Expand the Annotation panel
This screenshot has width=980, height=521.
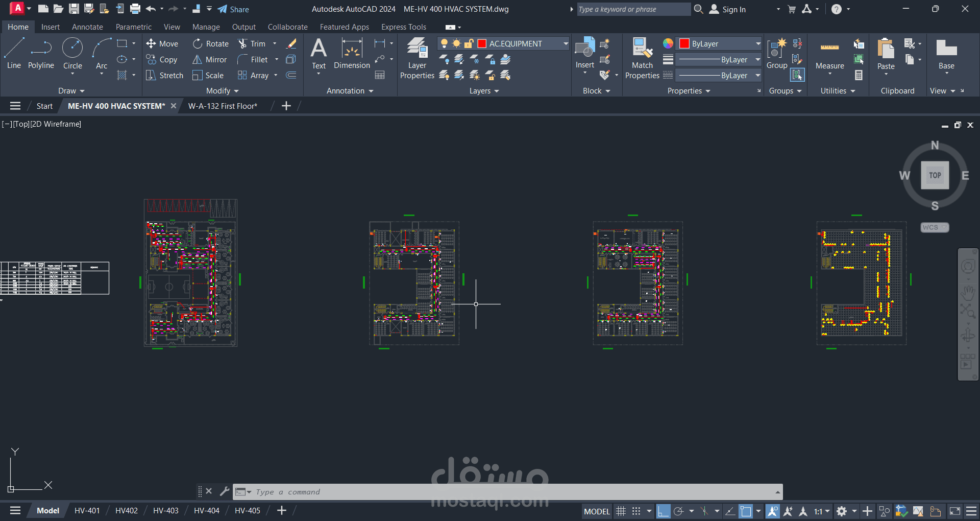(x=350, y=91)
